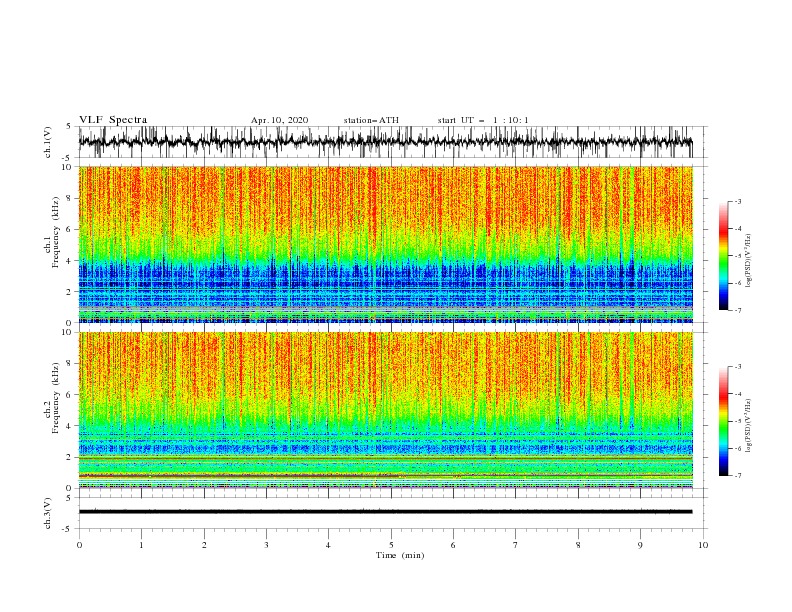Click the time axis tick label "10"
The width and height of the screenshot is (792, 612).
pyautogui.click(x=703, y=545)
